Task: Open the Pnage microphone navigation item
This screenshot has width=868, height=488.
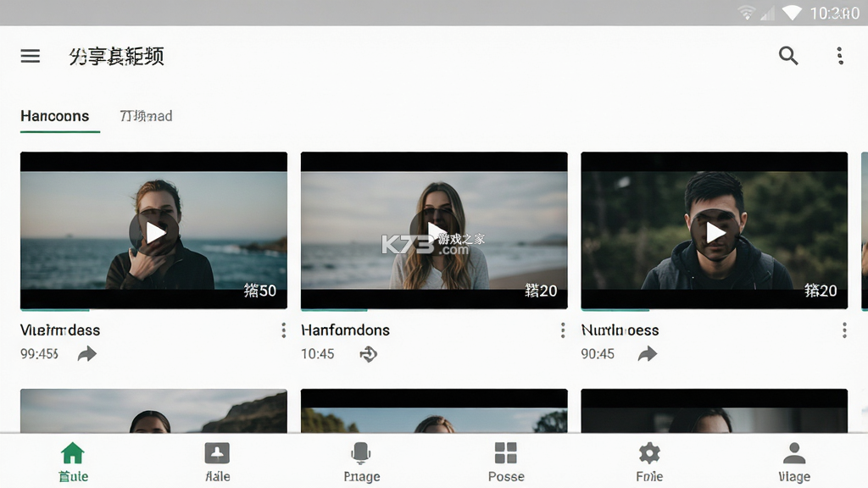Action: [x=361, y=462]
